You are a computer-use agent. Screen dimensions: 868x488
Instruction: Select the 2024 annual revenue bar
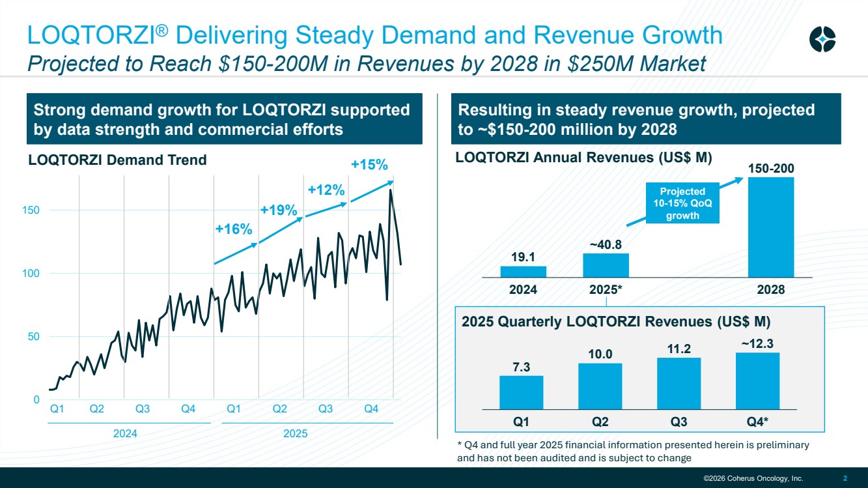523,271
